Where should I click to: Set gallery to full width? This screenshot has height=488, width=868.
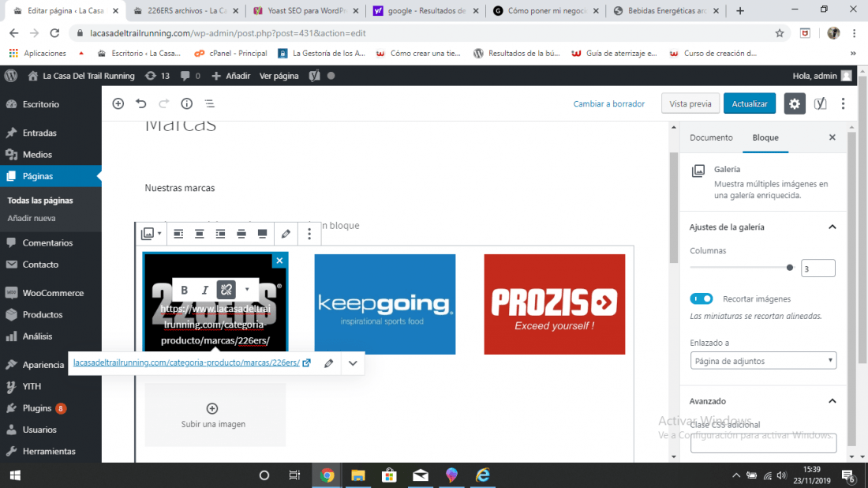point(263,234)
